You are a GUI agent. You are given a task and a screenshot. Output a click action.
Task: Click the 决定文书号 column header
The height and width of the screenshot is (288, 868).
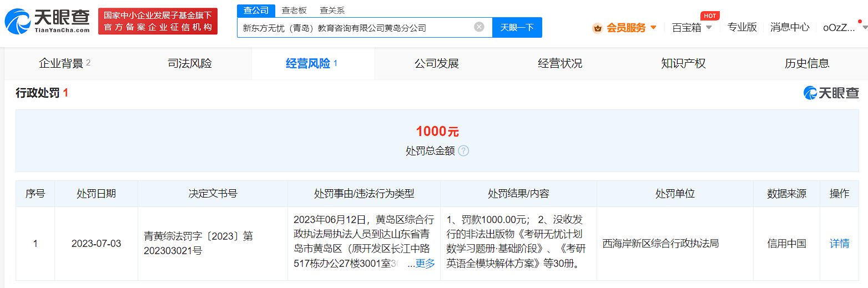213,194
